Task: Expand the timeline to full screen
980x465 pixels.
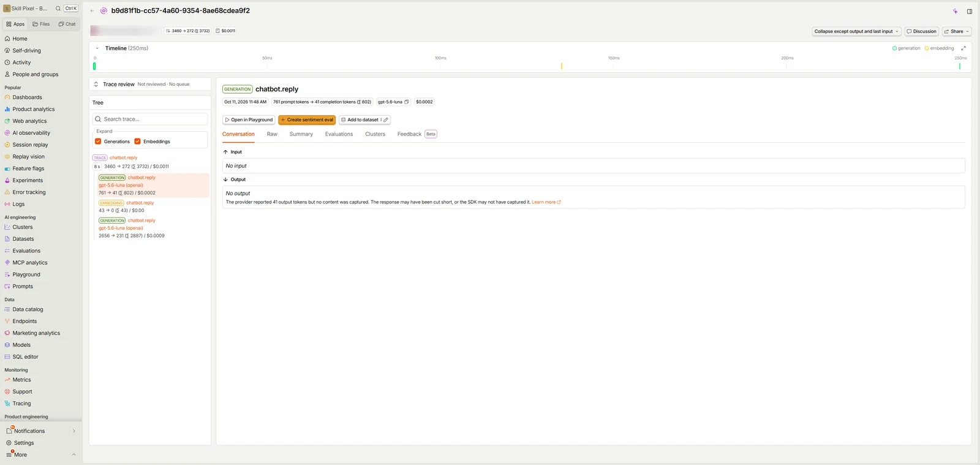Action: click(x=963, y=48)
